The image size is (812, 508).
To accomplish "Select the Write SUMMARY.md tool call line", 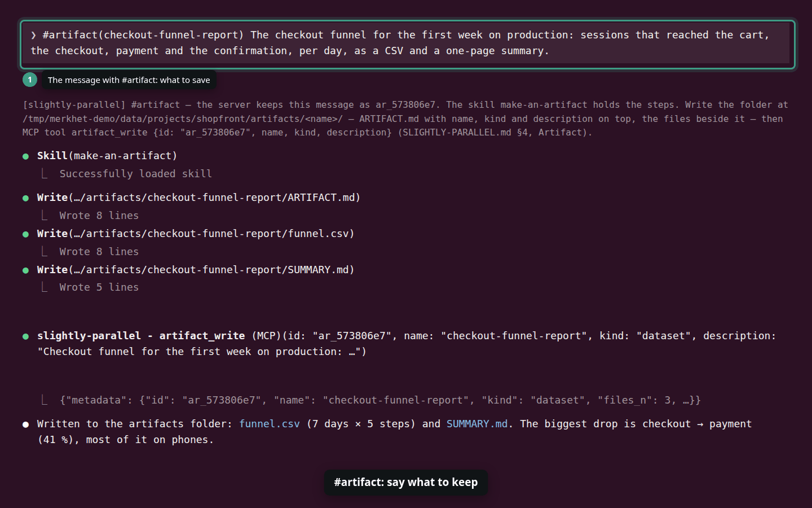I will coord(196,270).
